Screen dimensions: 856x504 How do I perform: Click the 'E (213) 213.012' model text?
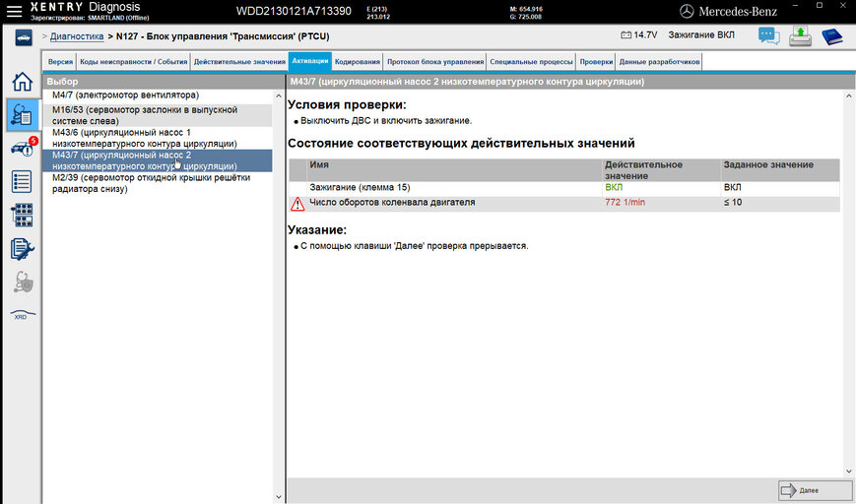(x=378, y=13)
